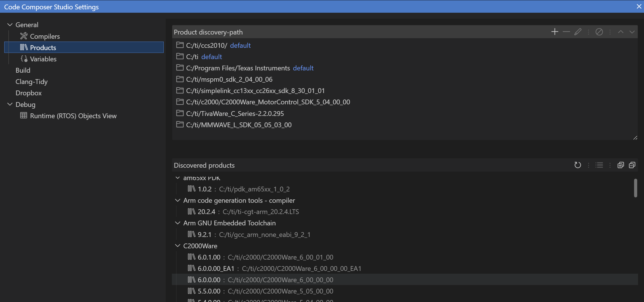Select C2000Ware version 6.0.1.00 entry
The image size is (644, 302).
point(209,257)
